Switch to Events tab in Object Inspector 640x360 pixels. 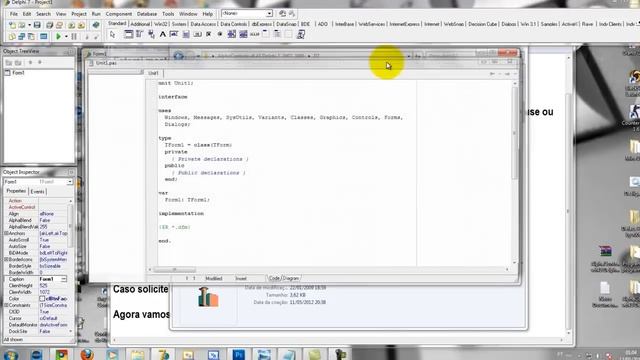(x=38, y=191)
